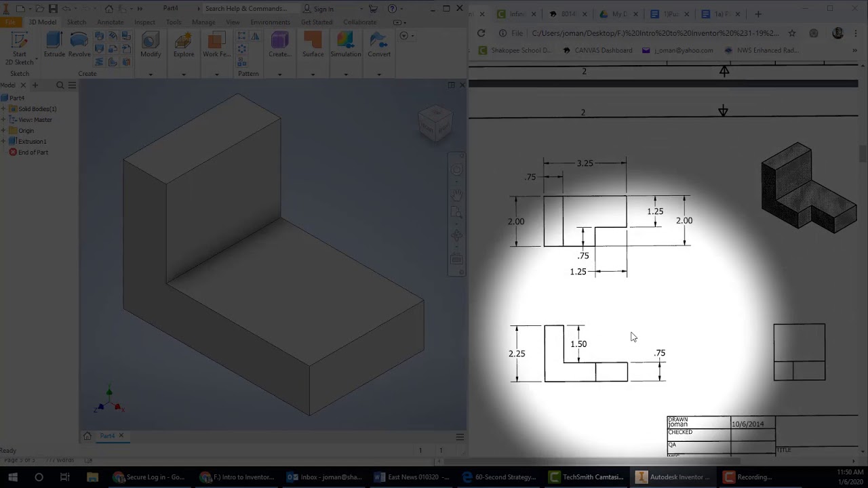868x488 pixels.
Task: Close the Part4 document tab
Action: coord(121,436)
